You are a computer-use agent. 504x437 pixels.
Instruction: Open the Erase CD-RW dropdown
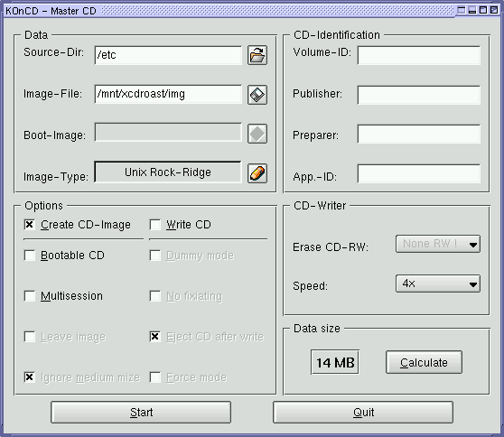(x=438, y=244)
